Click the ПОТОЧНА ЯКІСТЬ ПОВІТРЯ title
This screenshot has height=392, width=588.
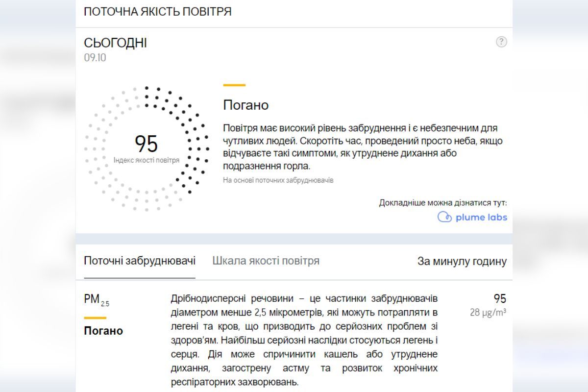[159, 10]
